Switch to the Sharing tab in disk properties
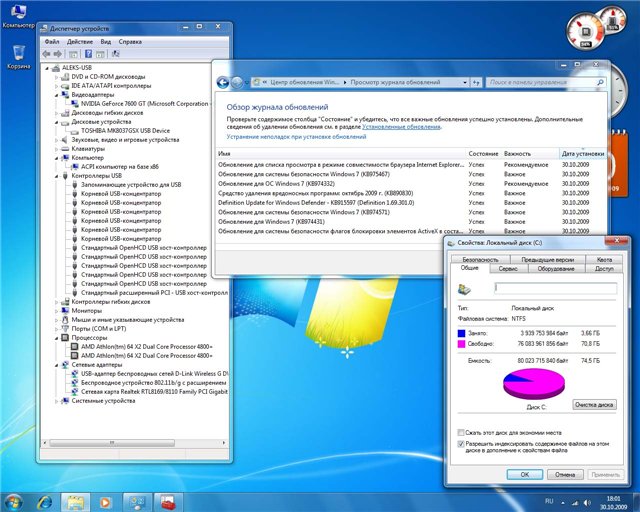Screen dimensions: 640x512 [x=604, y=269]
